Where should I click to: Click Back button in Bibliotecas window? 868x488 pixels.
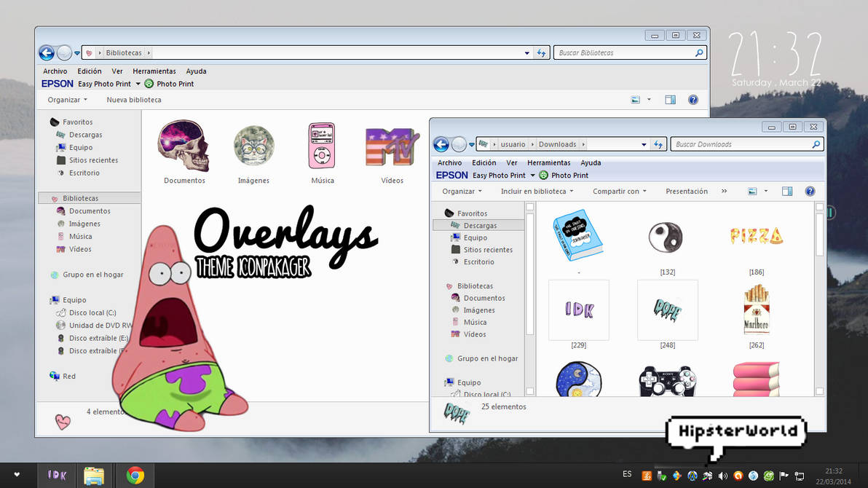point(47,52)
